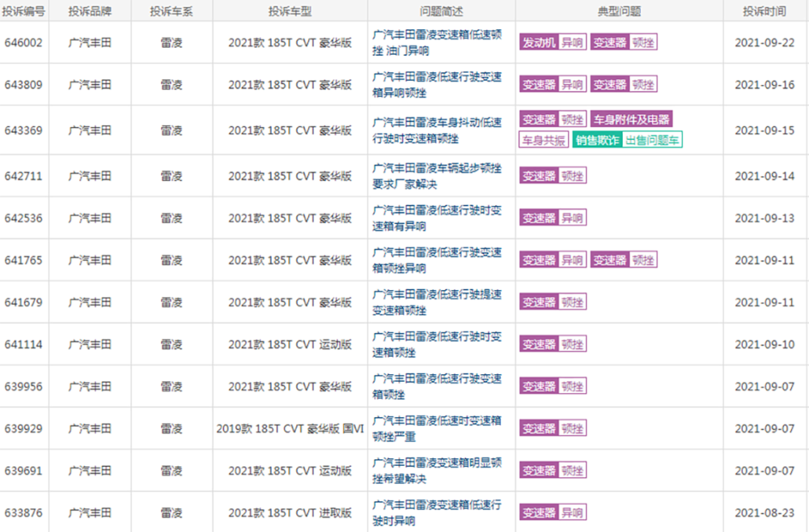Select model 2019款 185T CVT 豪华版 国VI
Image resolution: width=809 pixels, height=532 pixels.
pos(290,429)
